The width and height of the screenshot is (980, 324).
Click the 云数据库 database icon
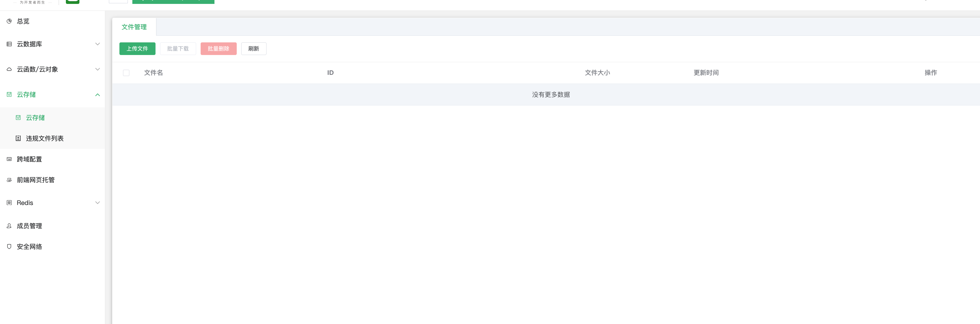click(9, 44)
